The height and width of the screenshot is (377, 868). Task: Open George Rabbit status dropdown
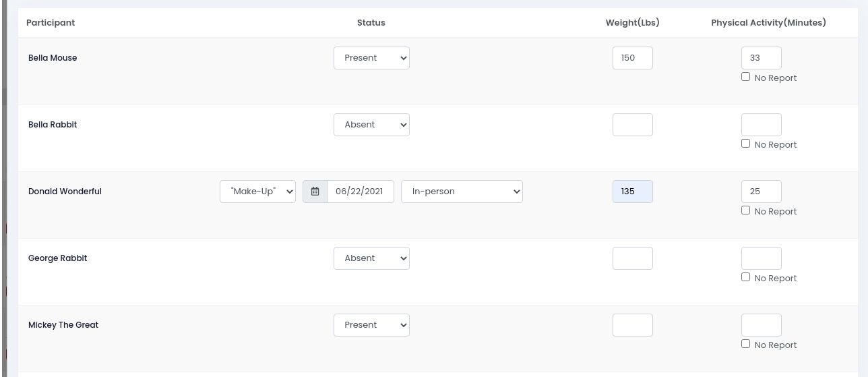pyautogui.click(x=371, y=258)
